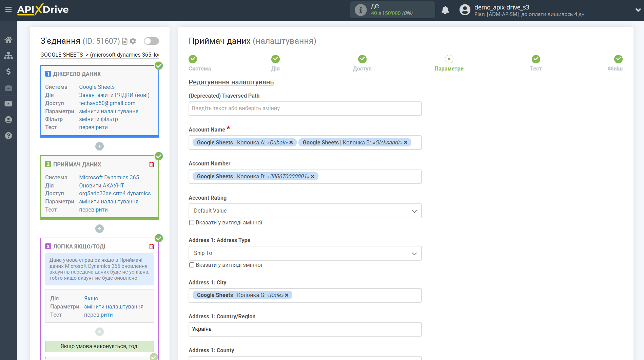The image size is (644, 360).
Task: Click the Редагування налаштувань heading
Action: pyautogui.click(x=231, y=82)
